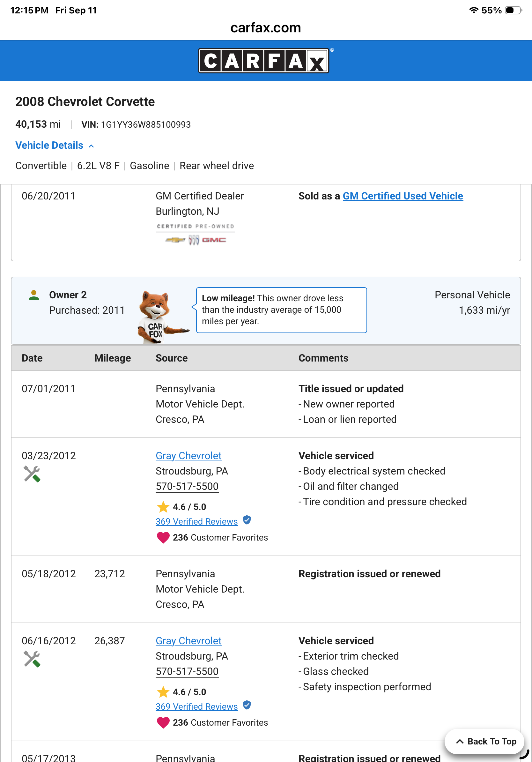Tap the Back To Top button
The height and width of the screenshot is (762, 532).
point(484,742)
